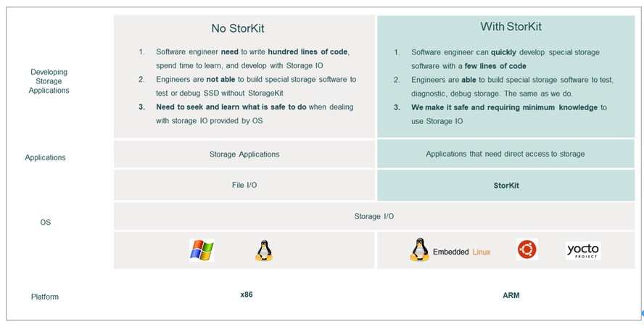The height and width of the screenshot is (330, 644).
Task: Click 'Need to seek and learn' sentence
Action: (255, 114)
